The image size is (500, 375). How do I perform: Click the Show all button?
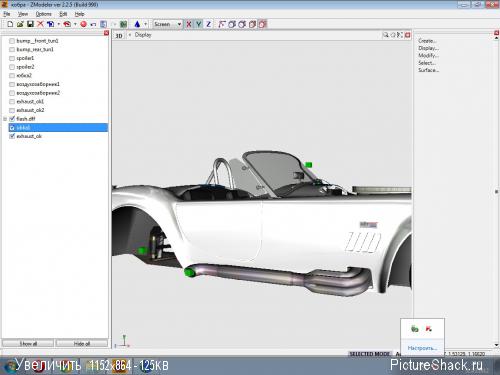coord(28,343)
